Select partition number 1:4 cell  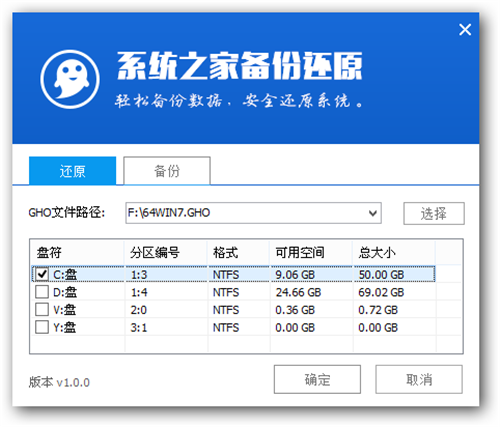click(139, 292)
